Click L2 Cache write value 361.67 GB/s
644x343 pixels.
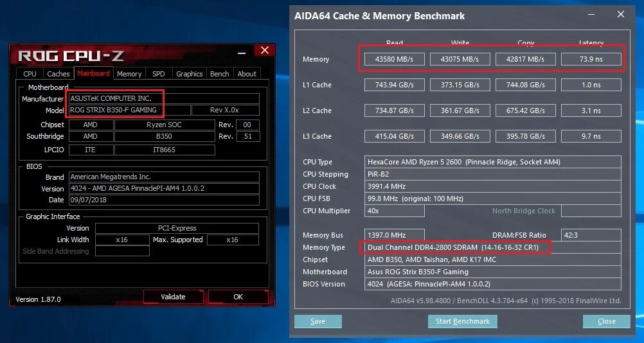(460, 110)
